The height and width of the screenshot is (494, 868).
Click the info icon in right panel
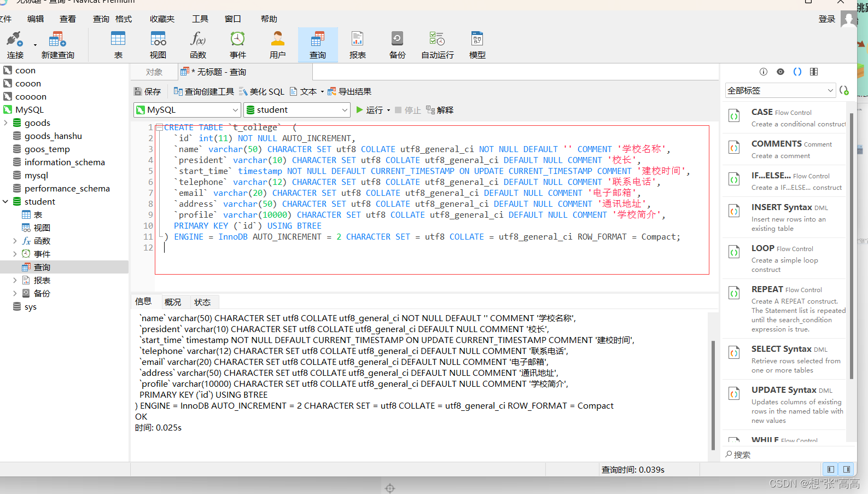tap(764, 72)
